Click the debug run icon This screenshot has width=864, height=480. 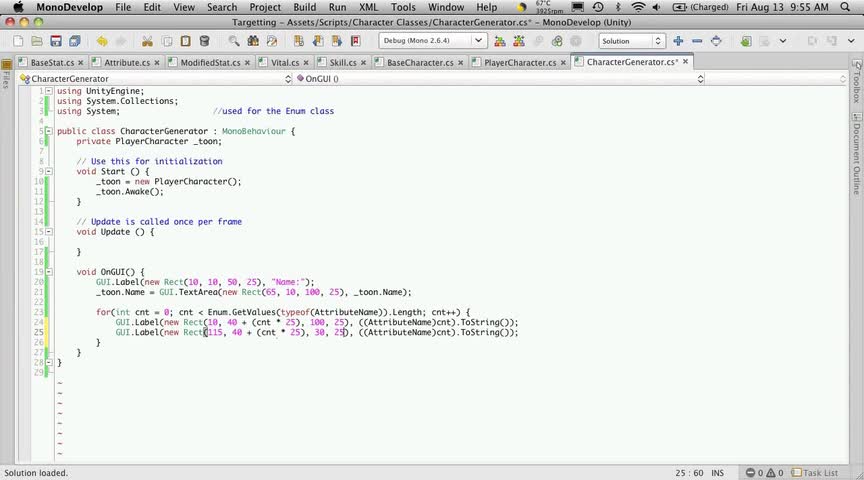click(x=557, y=41)
